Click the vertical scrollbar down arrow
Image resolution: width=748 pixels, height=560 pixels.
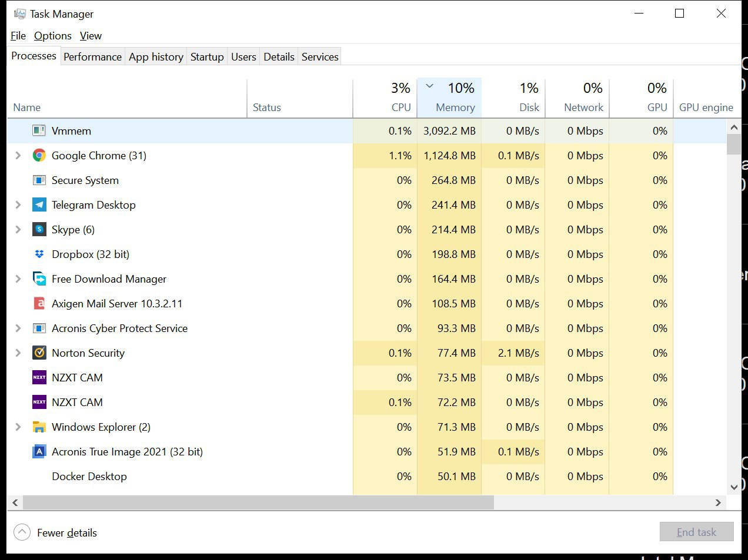tap(734, 487)
